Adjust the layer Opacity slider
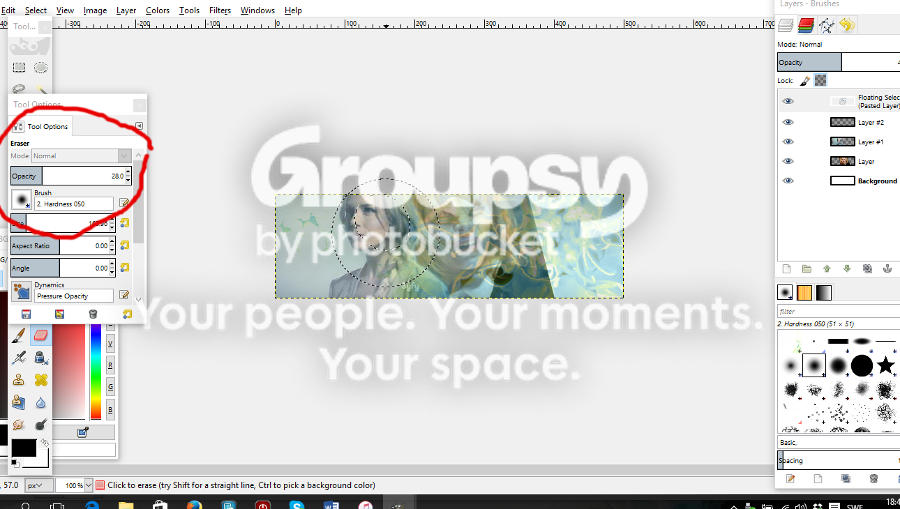 click(x=839, y=62)
